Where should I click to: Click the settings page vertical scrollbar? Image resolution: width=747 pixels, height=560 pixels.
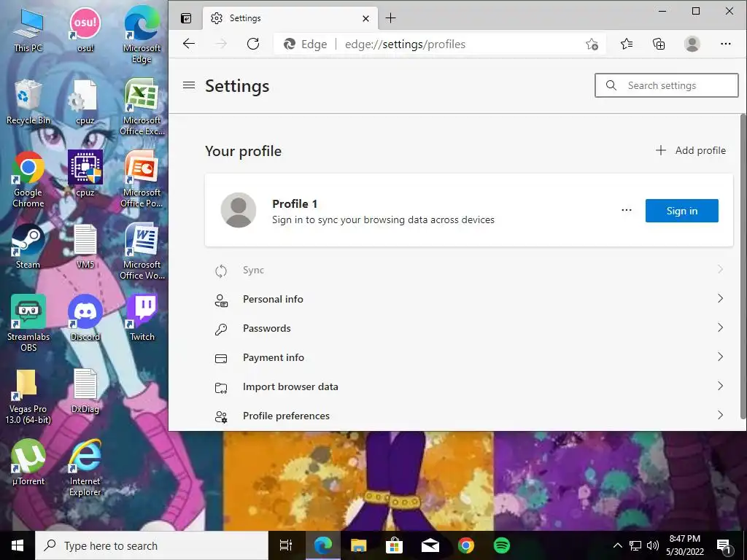pyautogui.click(x=743, y=267)
